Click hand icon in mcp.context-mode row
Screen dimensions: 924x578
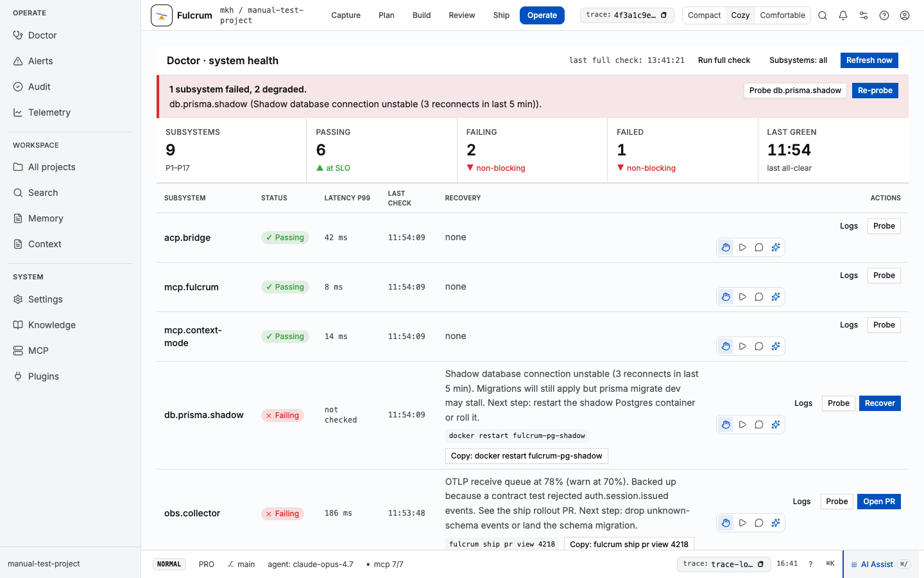(726, 346)
